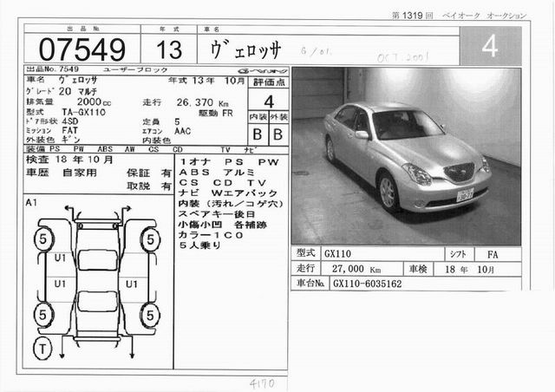Click the car photo of the silver Verossa

(x=407, y=156)
